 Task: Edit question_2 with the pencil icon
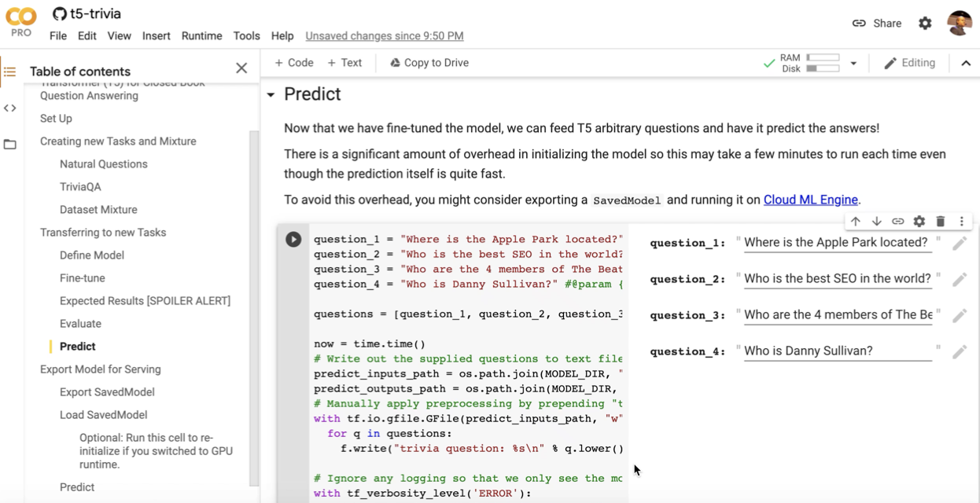click(960, 279)
